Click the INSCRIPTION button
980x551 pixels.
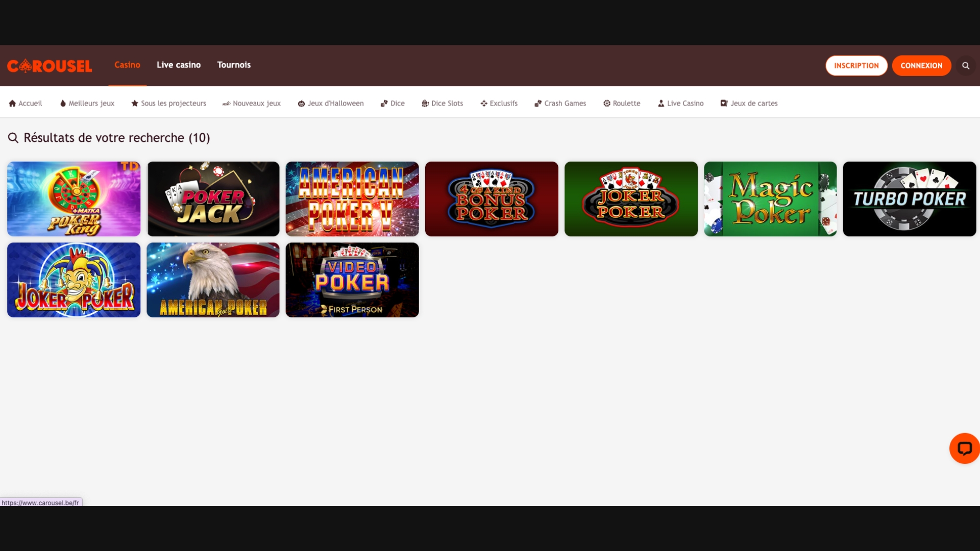pos(856,65)
